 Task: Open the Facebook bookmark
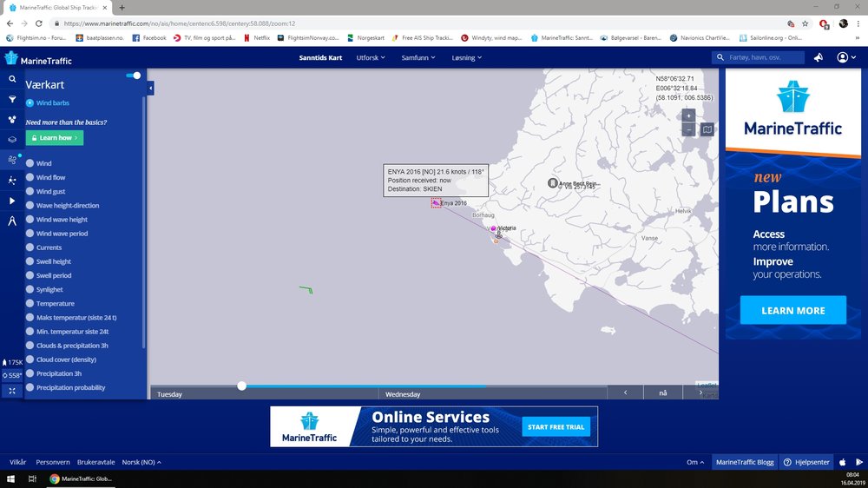pyautogui.click(x=149, y=38)
